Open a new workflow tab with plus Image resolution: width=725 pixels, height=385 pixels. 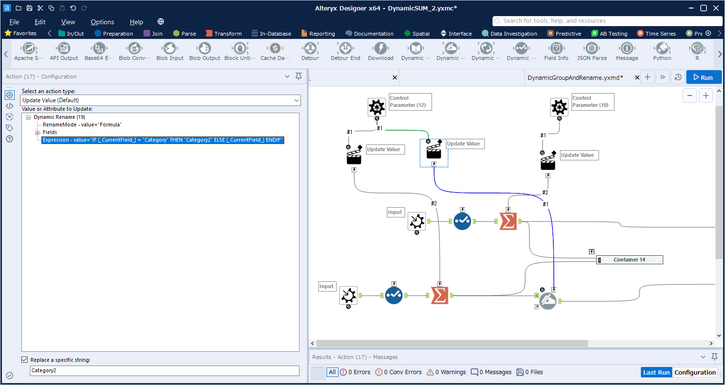[647, 77]
